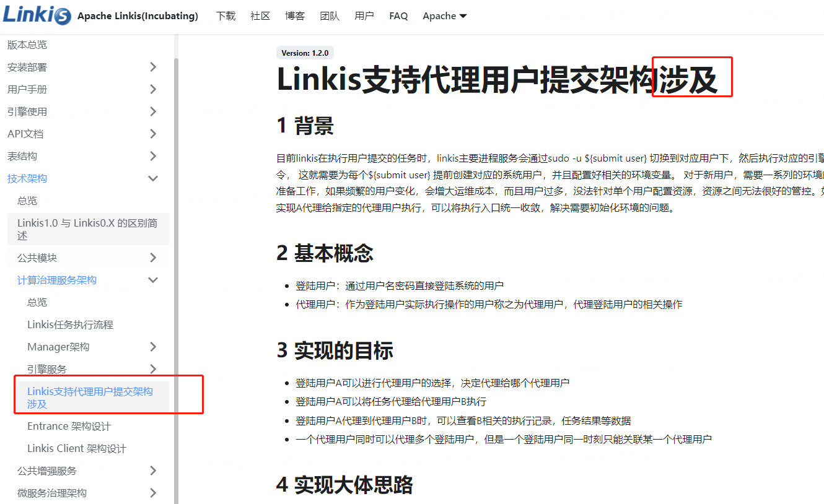Expand the 用户手册 chevron
The image size is (824, 504).
[153, 89]
